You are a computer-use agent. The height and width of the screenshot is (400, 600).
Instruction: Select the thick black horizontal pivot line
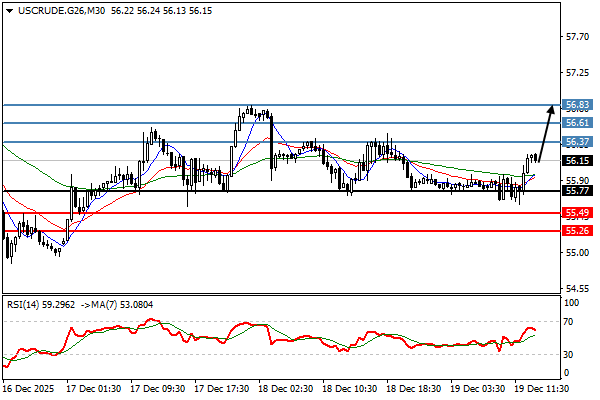(x=280, y=190)
